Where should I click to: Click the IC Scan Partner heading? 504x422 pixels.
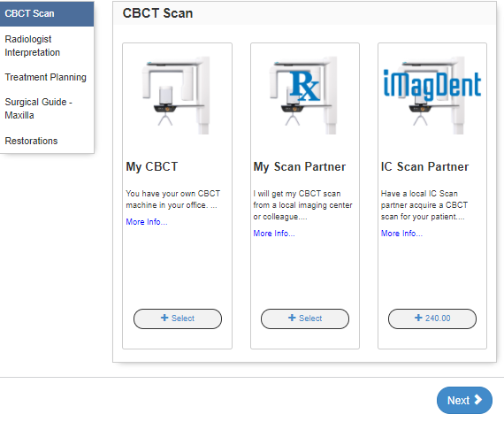424,166
